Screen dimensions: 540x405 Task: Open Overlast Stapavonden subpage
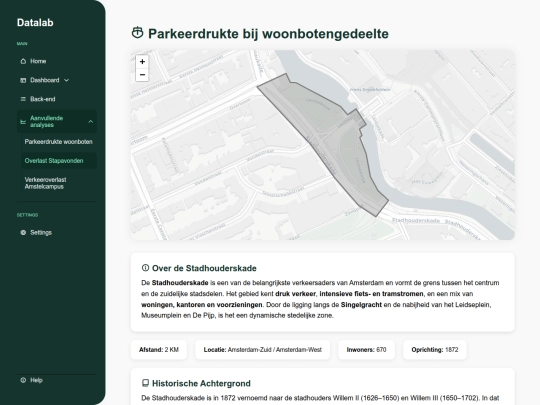click(x=59, y=161)
